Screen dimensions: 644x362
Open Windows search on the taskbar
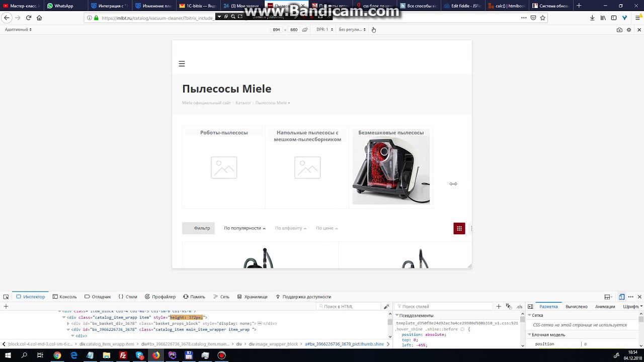click(x=25, y=355)
